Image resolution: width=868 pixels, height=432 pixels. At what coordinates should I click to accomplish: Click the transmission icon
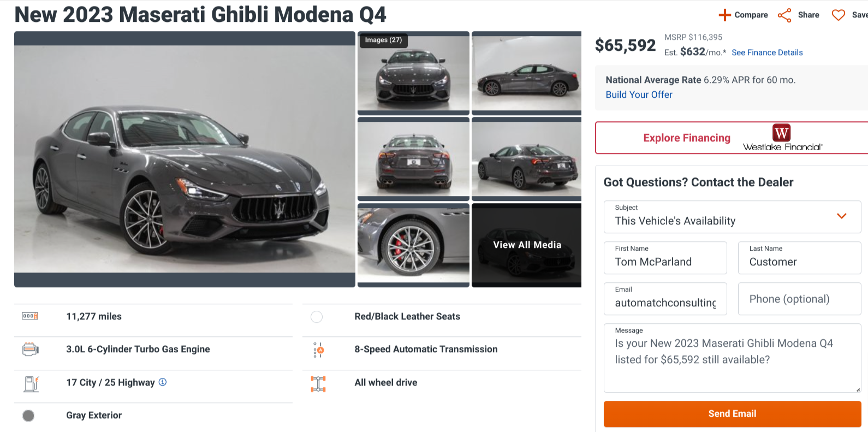click(318, 350)
